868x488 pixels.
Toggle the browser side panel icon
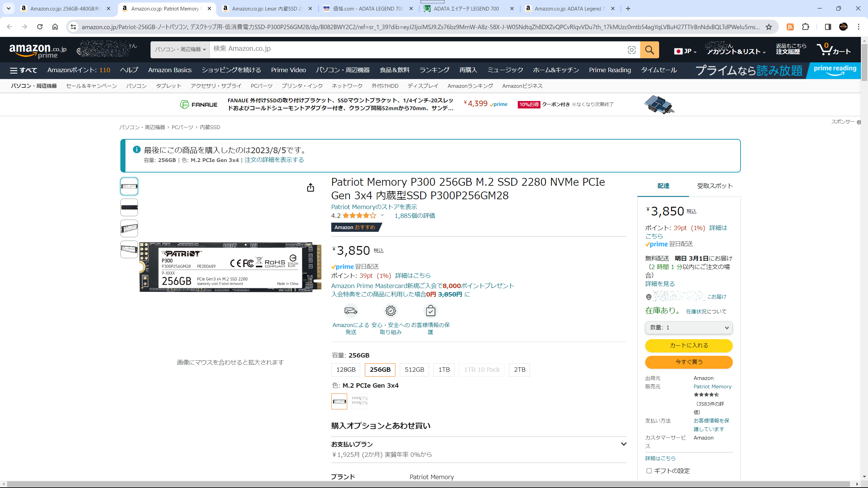click(x=828, y=27)
